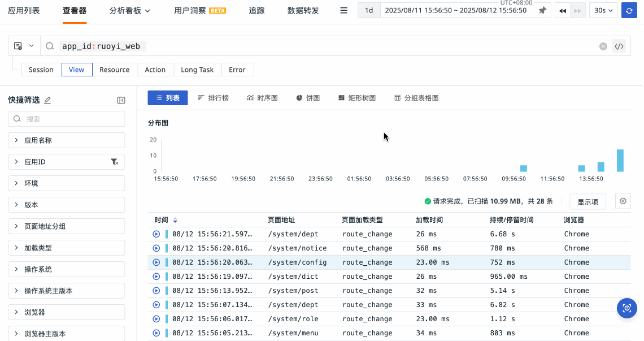The image size is (644, 341).
Task: Open the 30s refresh interval dropdown
Action: pyautogui.click(x=603, y=11)
